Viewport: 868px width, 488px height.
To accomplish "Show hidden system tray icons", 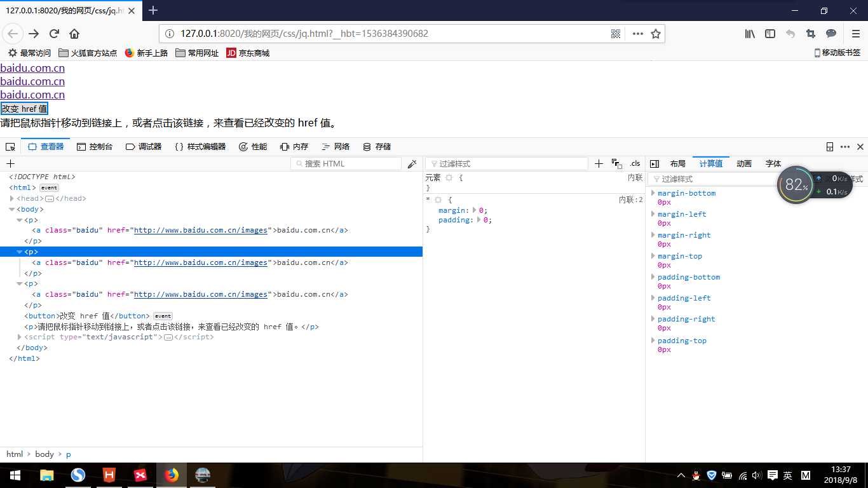I will [x=681, y=475].
